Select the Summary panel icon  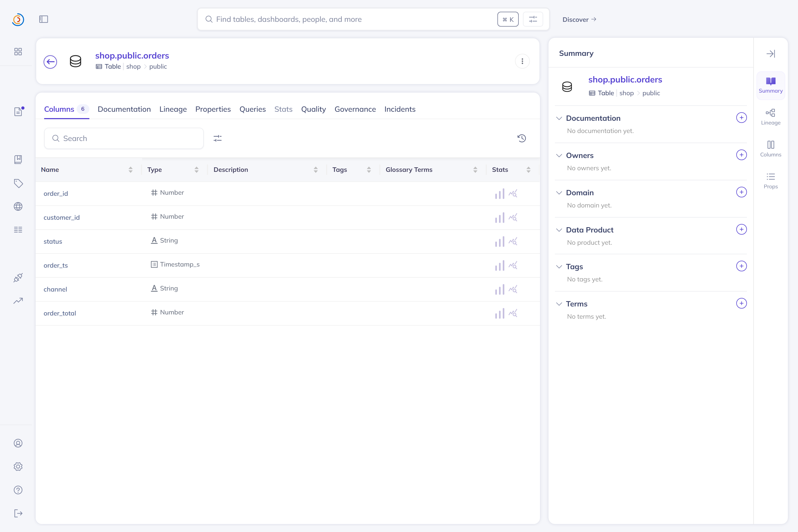[x=771, y=85]
